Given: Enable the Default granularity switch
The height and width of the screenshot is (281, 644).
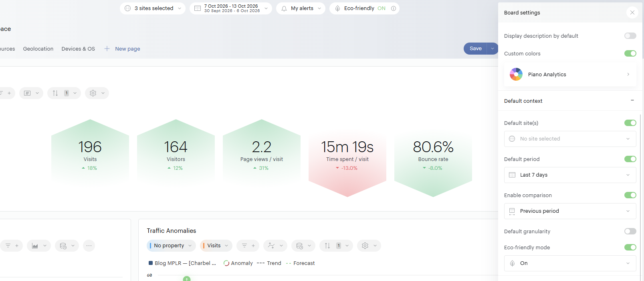Looking at the screenshot, I should [630, 231].
